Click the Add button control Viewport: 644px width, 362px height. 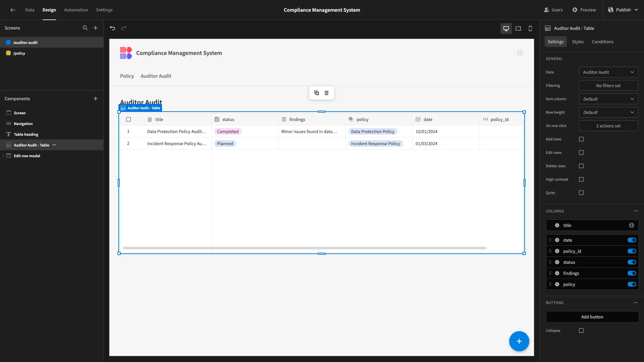(x=592, y=317)
